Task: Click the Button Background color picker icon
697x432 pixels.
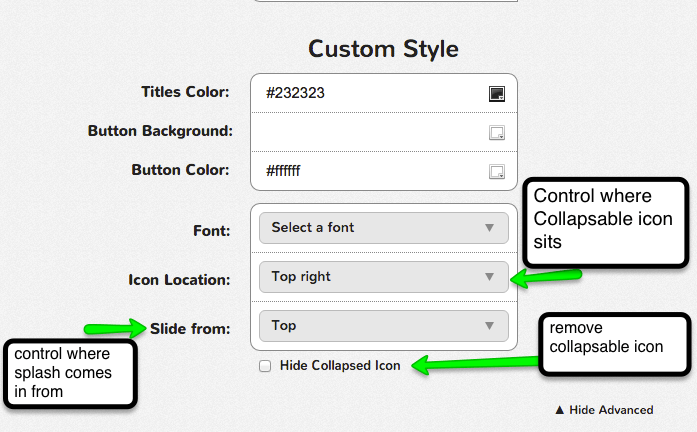Action: pos(496,133)
